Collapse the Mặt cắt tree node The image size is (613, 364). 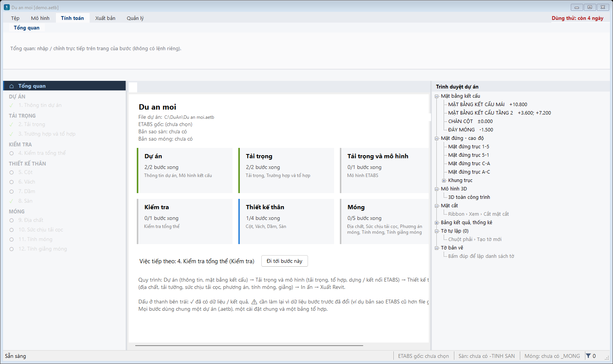(x=437, y=206)
